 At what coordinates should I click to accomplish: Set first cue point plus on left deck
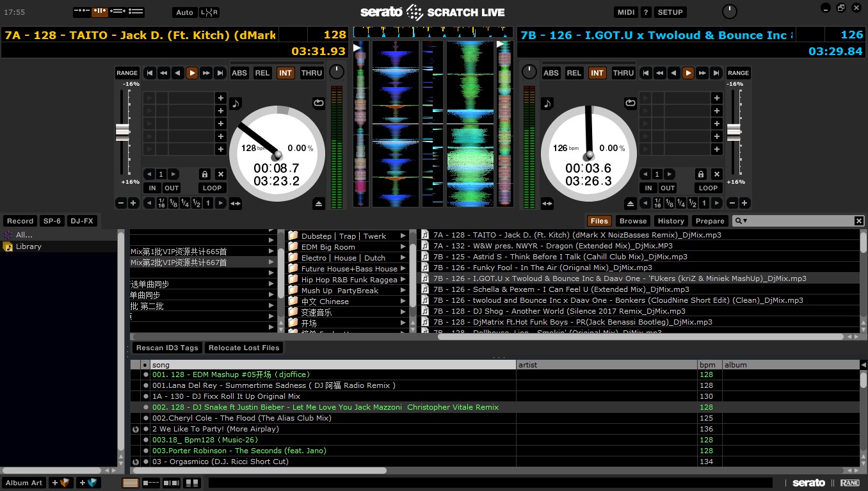point(220,98)
